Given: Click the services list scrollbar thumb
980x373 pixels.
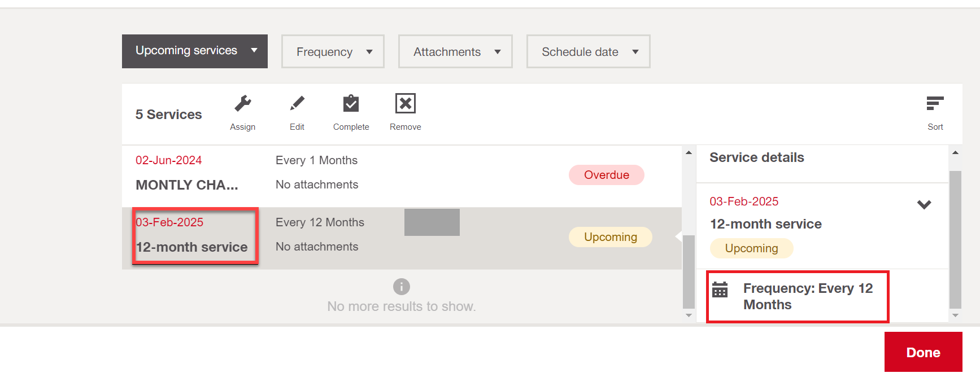Looking at the screenshot, I should [689, 271].
